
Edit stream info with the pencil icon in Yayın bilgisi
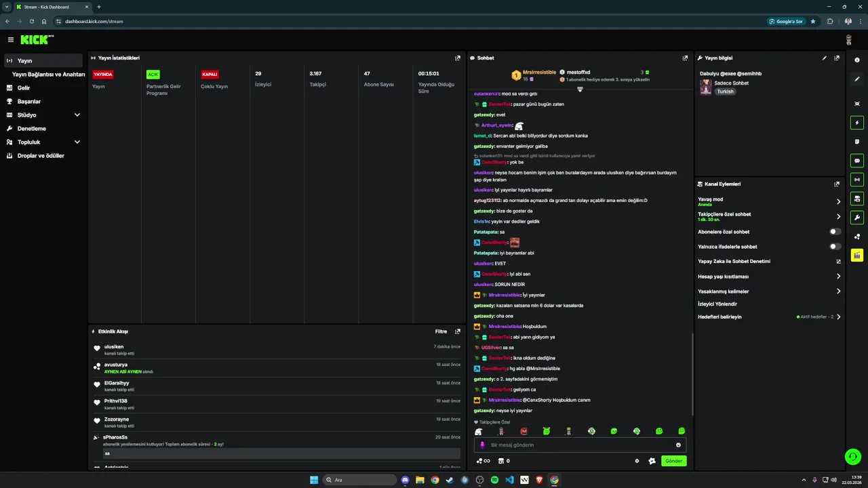(825, 58)
